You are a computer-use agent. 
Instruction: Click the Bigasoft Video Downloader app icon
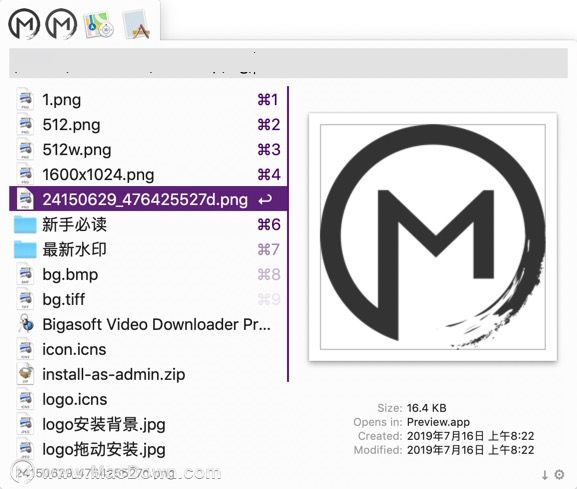(x=26, y=324)
